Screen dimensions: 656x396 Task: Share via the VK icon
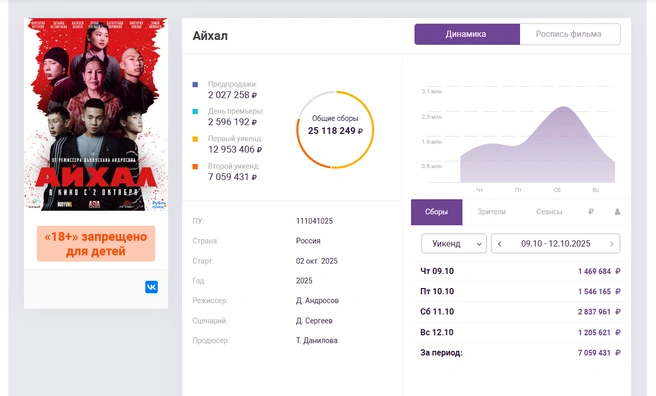point(151,287)
